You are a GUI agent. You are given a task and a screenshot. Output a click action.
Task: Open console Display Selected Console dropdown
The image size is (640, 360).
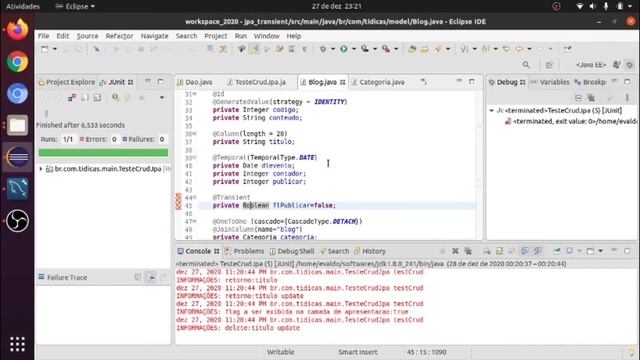pyautogui.click(x=580, y=251)
